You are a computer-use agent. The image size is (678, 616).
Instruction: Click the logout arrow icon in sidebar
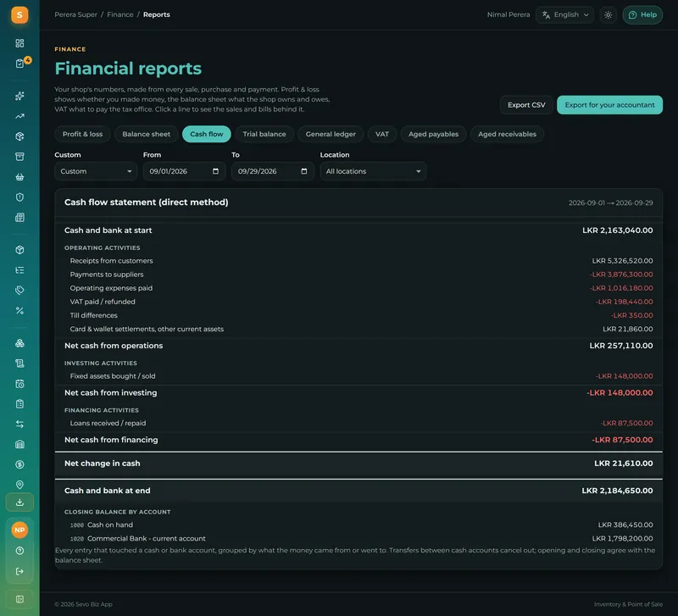pos(19,571)
